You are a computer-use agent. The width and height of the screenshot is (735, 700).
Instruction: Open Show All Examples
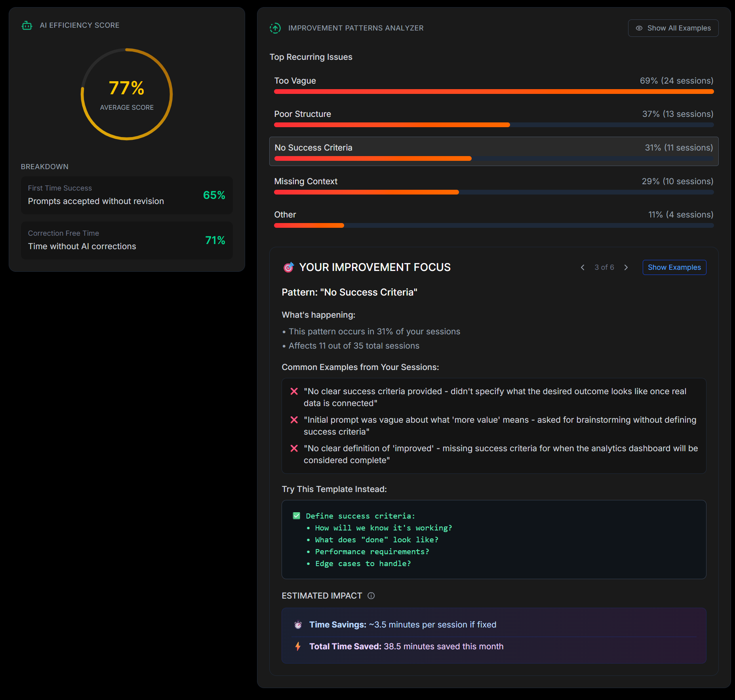(673, 28)
